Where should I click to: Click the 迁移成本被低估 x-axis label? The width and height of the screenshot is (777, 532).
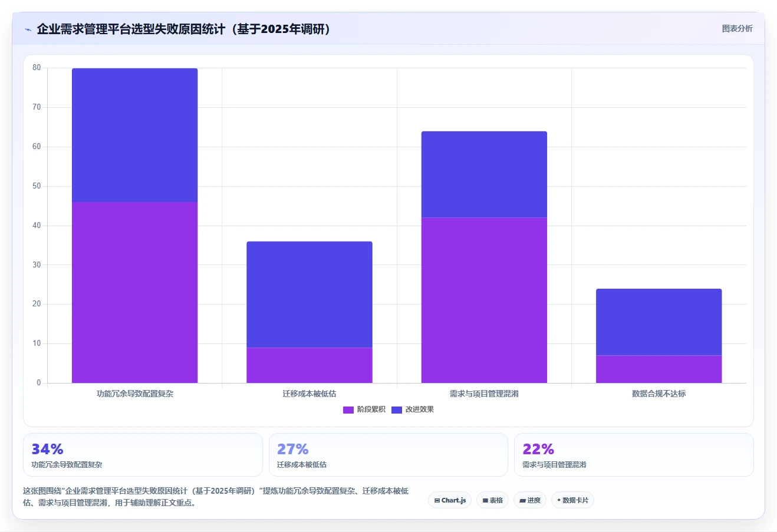pyautogui.click(x=310, y=394)
